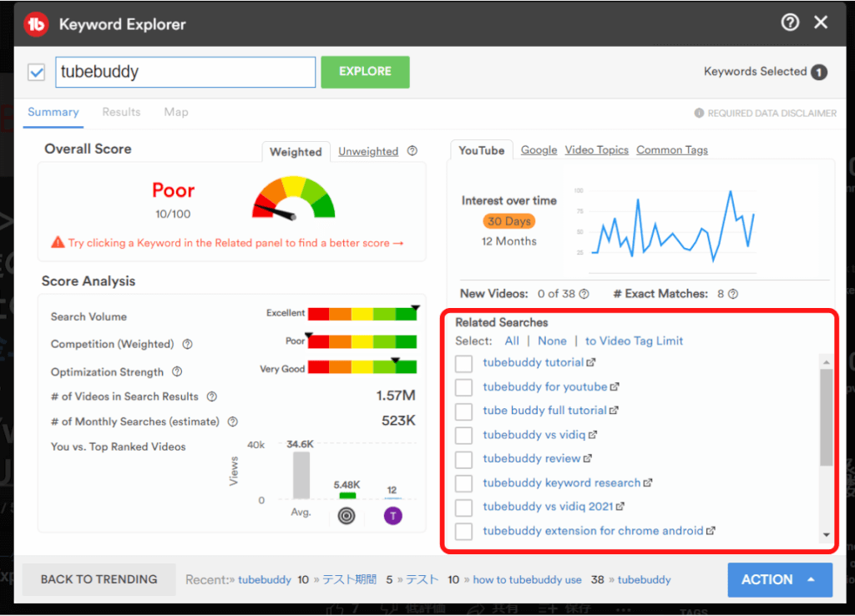The image size is (855, 616).
Task: Open external link icon for tubebuddy vs vidiq 2021
Action: click(x=620, y=507)
